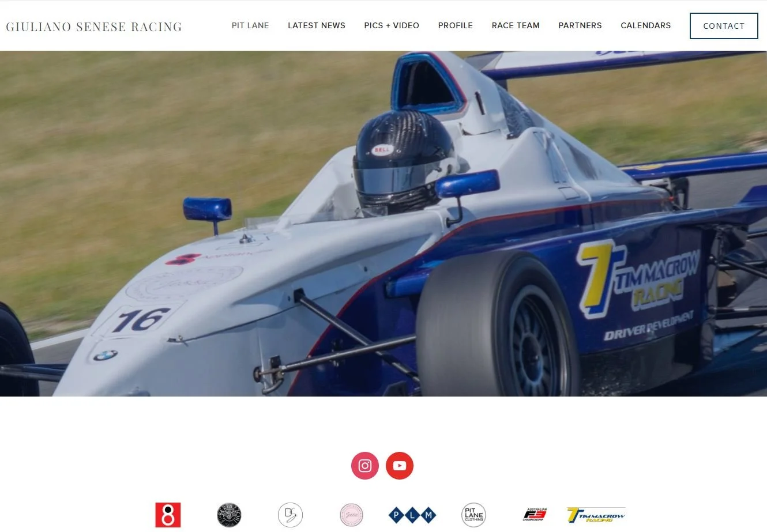Open the Instagram social icon
This screenshot has height=532, width=767.
(365, 466)
